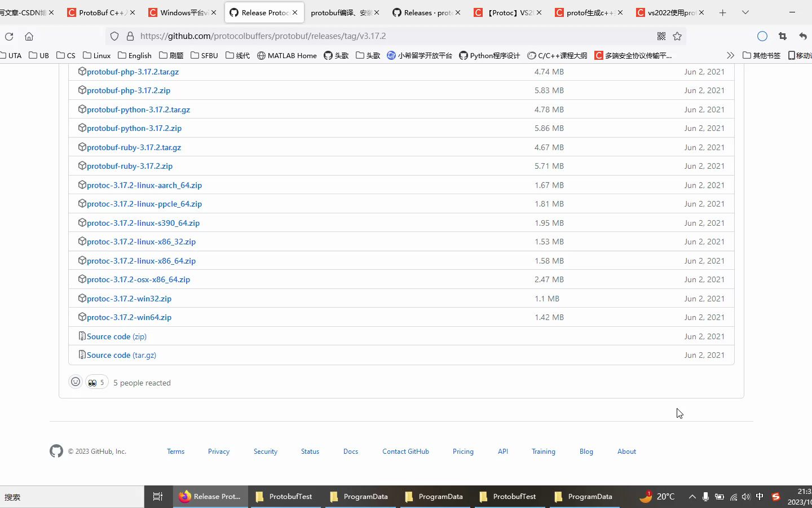Toggle the eyes reaction with 5 count
Viewport: 812px width, 508px height.
point(96,382)
